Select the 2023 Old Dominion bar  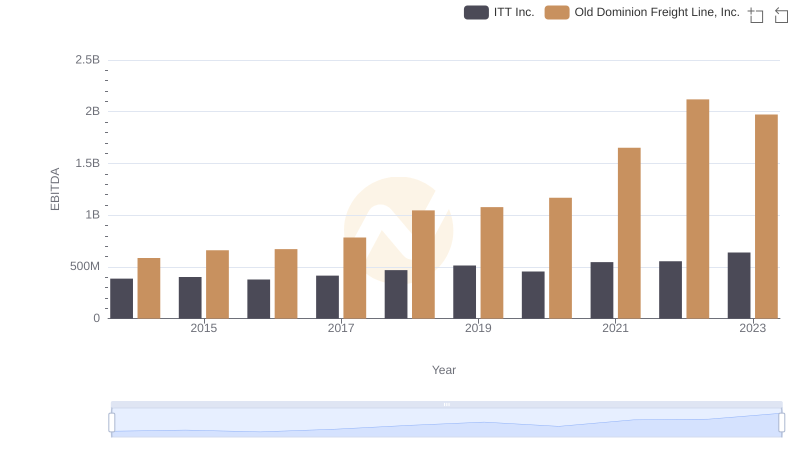tap(766, 217)
